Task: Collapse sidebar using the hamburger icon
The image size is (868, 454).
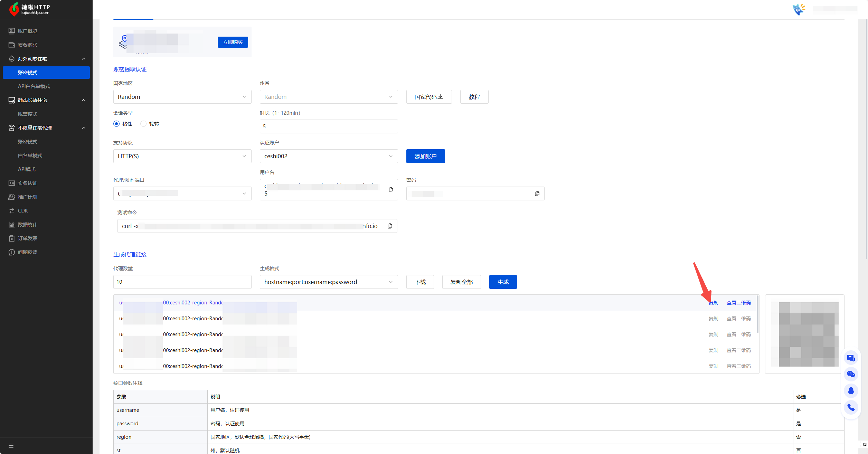Action: click(x=11, y=446)
